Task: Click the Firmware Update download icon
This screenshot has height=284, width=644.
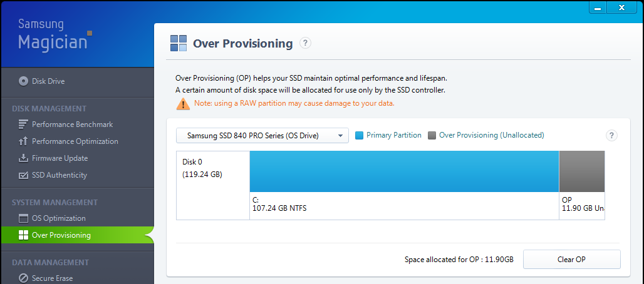Action: 23,158
